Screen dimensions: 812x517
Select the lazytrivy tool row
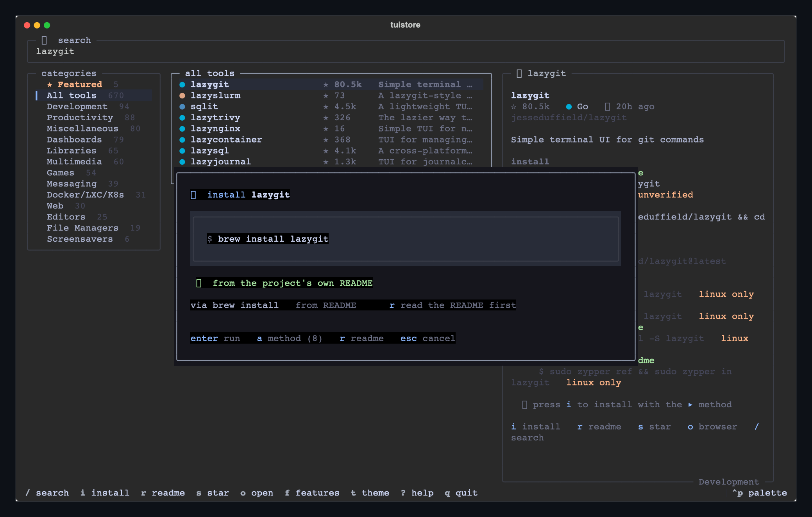click(x=331, y=118)
